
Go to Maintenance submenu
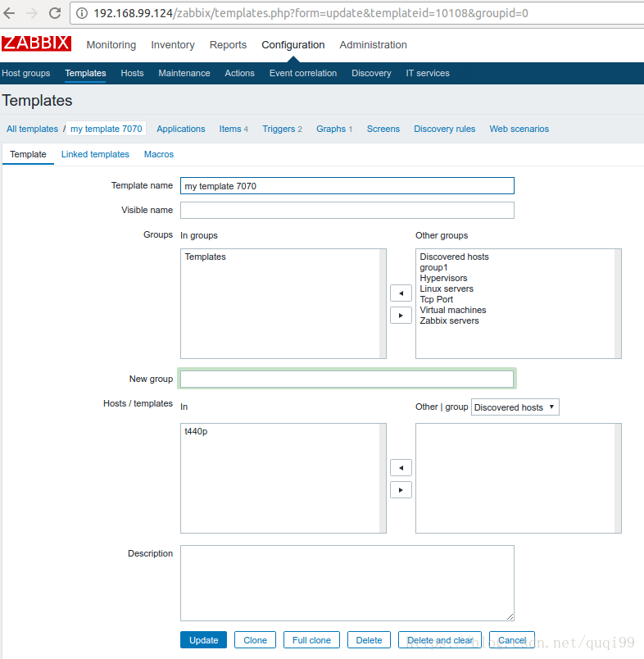click(x=184, y=73)
